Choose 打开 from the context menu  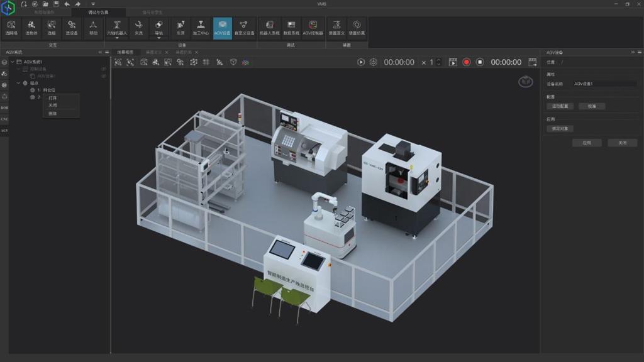[53, 98]
